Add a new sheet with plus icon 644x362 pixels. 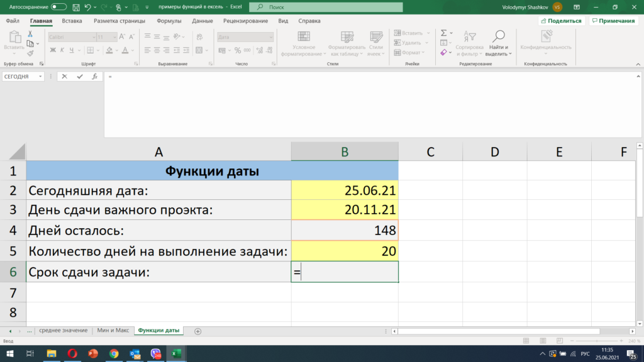pos(197,331)
